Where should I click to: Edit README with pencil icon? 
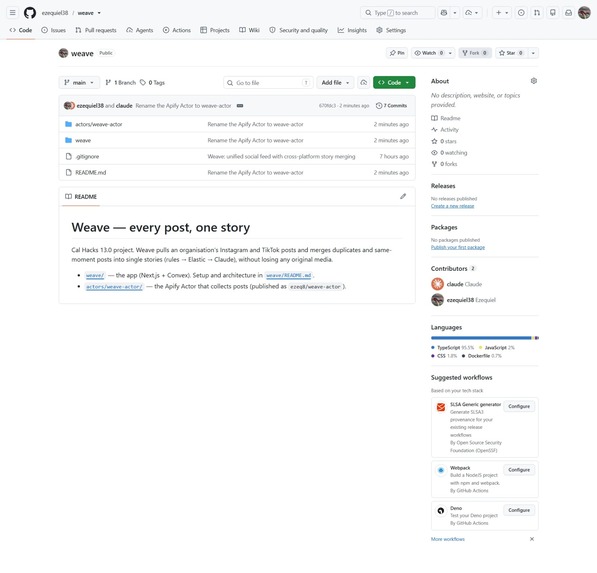[x=403, y=196]
